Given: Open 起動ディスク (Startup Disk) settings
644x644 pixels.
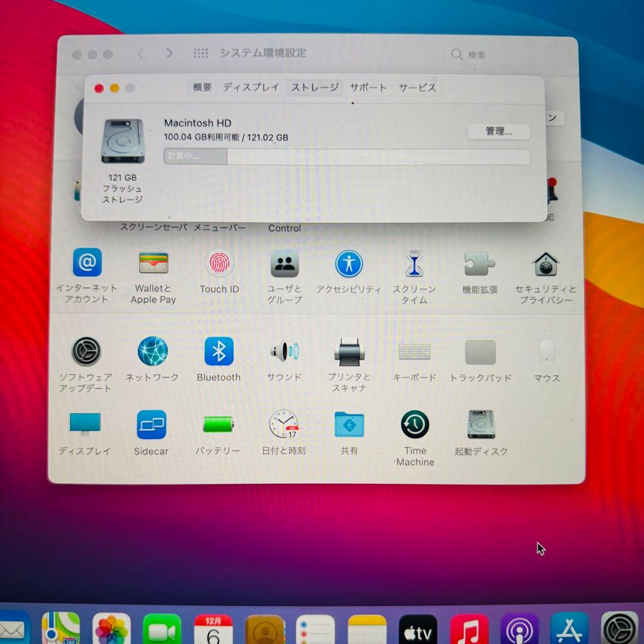Looking at the screenshot, I should click(480, 425).
